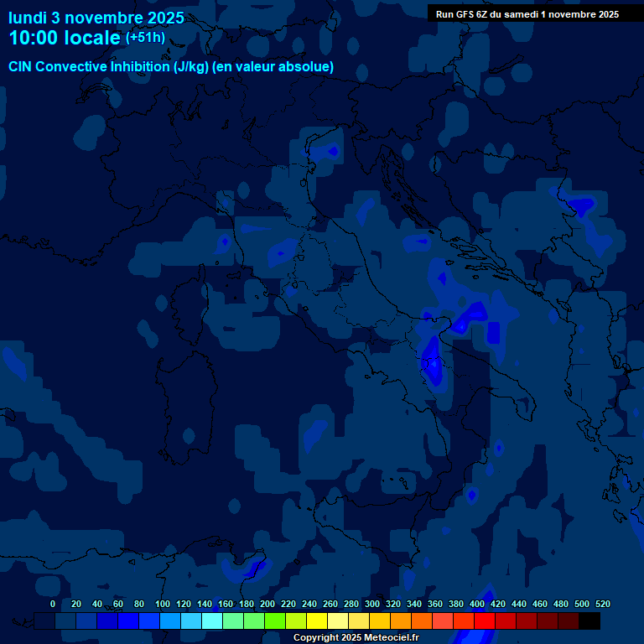Click the black 500–520 legend swatch
Image resolution: width=644 pixels, height=644 pixels.
pos(589,621)
